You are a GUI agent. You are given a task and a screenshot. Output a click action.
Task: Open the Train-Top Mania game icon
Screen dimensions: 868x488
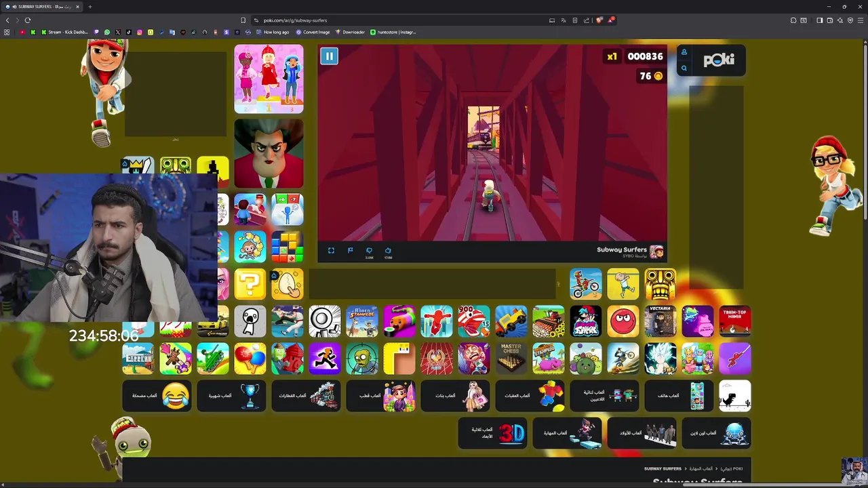(734, 321)
